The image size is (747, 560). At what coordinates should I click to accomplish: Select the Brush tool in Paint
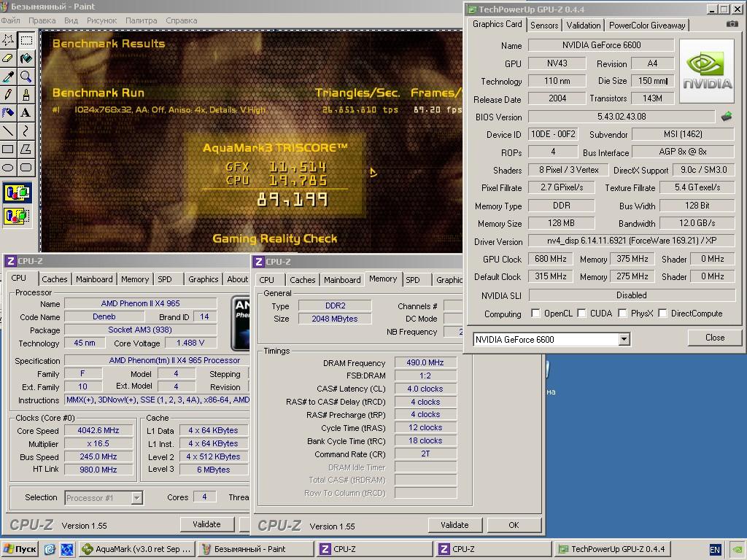point(26,94)
